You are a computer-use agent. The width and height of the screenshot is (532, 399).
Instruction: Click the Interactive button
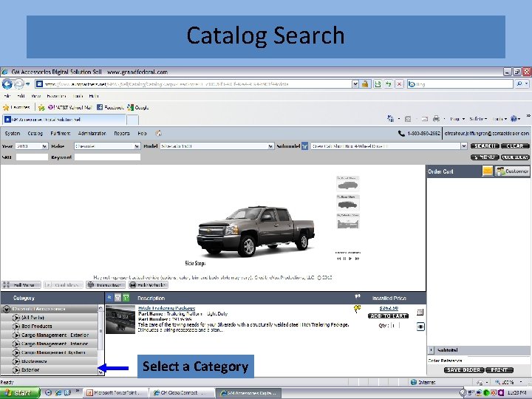(x=106, y=285)
